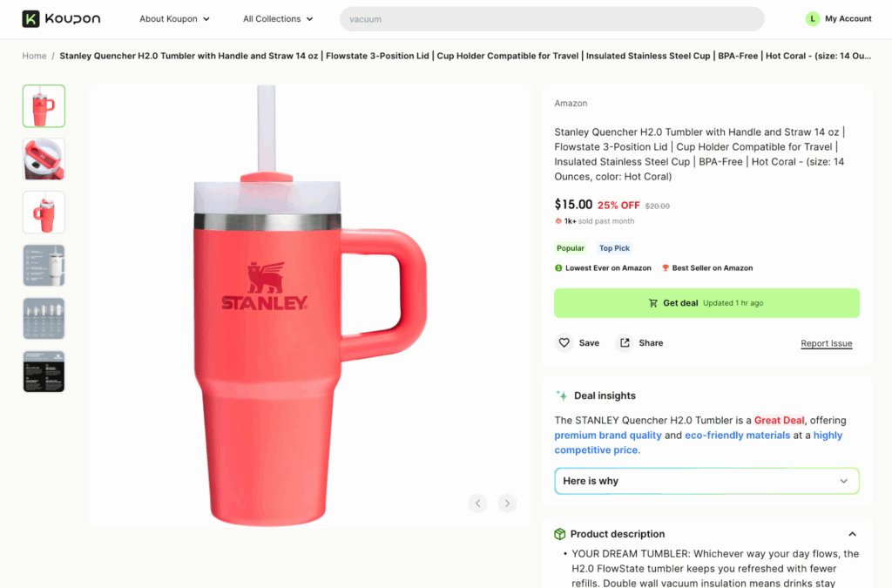
Task: Click the Product description box icon
Action: point(560,534)
